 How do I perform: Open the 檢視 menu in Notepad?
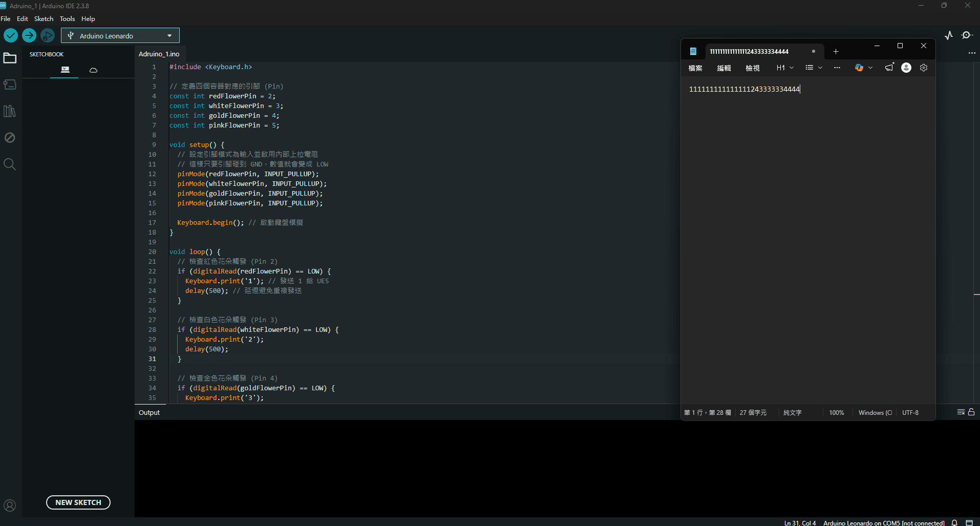(x=753, y=68)
